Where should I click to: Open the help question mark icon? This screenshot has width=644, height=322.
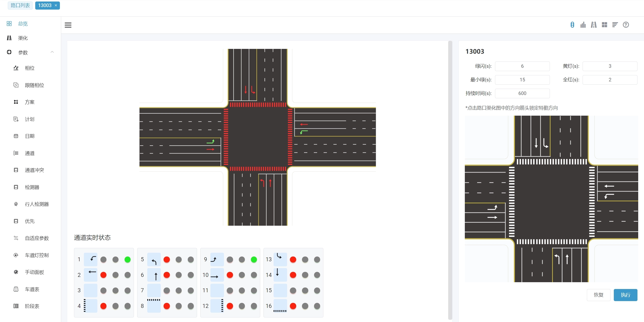(626, 25)
